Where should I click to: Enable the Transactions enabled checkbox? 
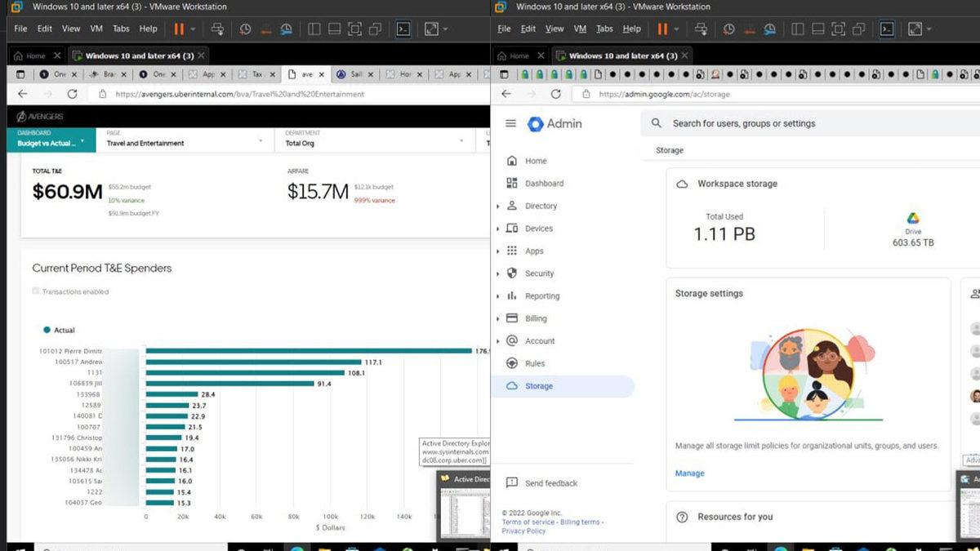pyautogui.click(x=36, y=291)
